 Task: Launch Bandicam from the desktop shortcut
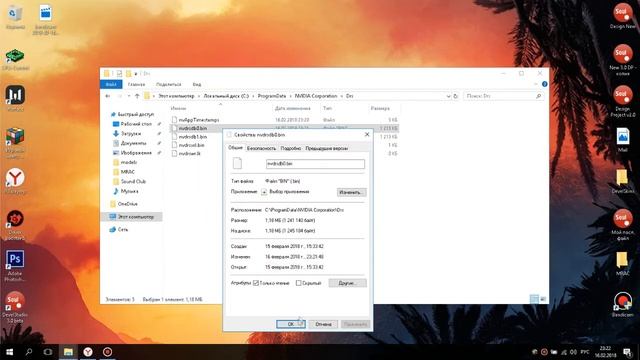pos(622,304)
